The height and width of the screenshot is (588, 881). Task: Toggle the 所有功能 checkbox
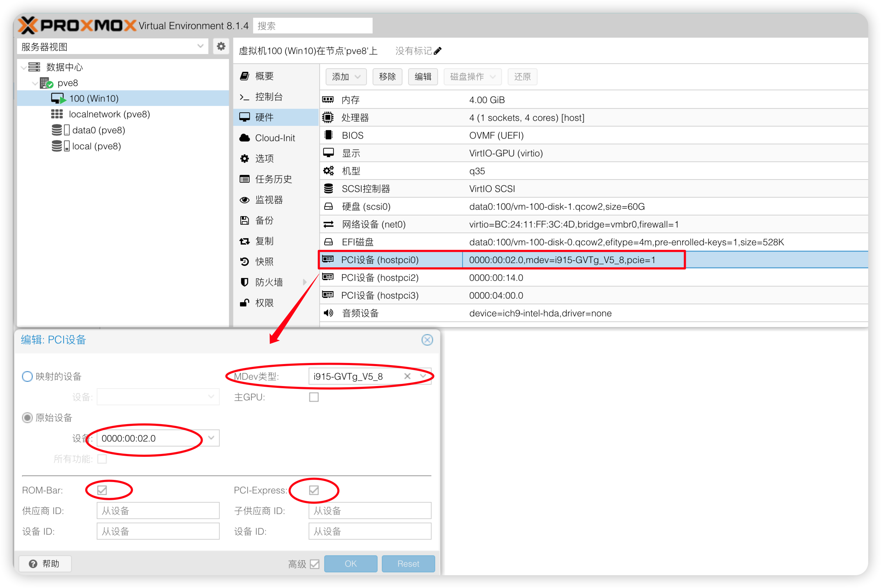pyautogui.click(x=102, y=459)
